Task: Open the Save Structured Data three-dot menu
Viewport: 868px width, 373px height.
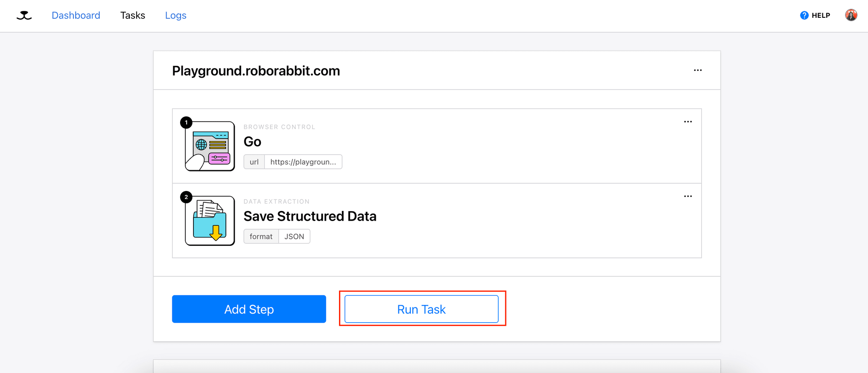Action: coord(688,196)
